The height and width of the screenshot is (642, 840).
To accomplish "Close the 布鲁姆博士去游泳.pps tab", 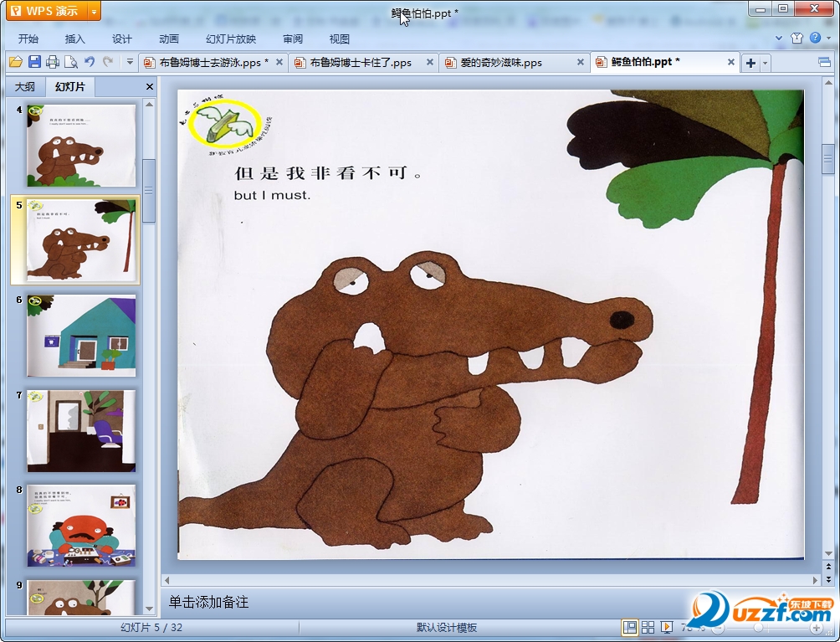I will 279,62.
